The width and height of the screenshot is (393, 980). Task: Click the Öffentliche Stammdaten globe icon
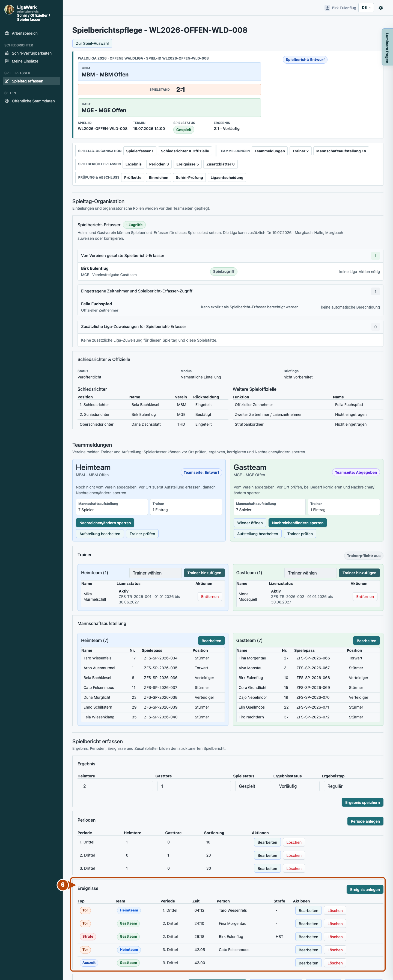tap(7, 101)
